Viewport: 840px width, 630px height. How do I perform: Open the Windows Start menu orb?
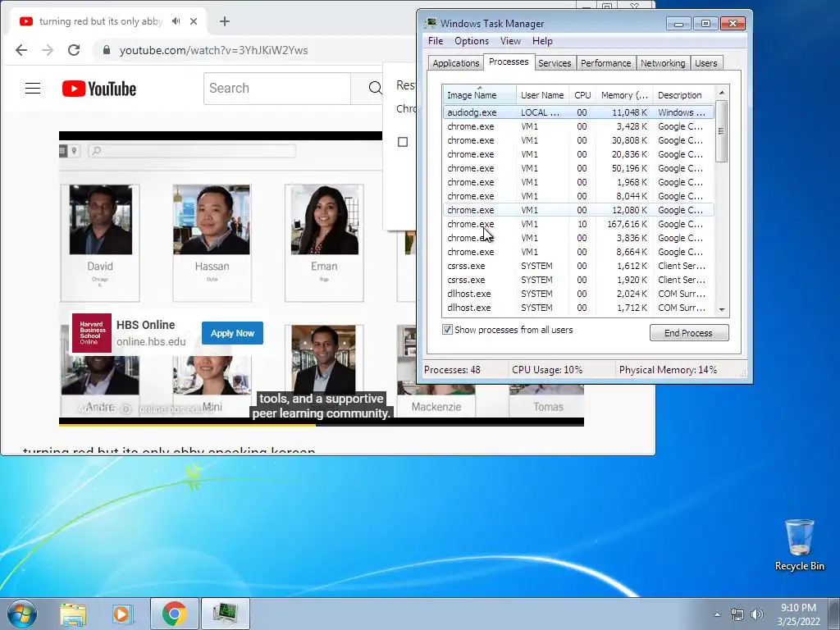(x=22, y=614)
